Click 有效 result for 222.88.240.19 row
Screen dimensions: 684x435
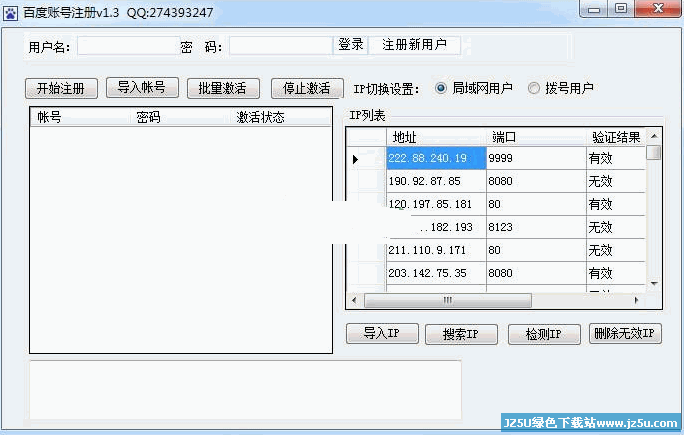(616, 158)
